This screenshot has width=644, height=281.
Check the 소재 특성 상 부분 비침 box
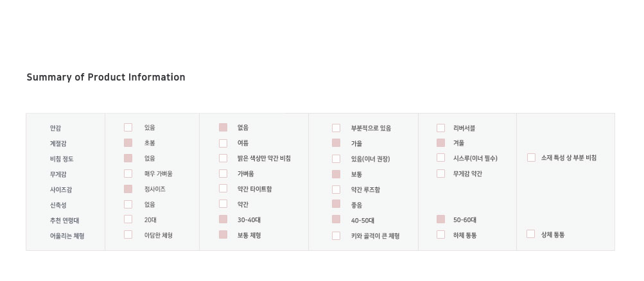(x=531, y=158)
